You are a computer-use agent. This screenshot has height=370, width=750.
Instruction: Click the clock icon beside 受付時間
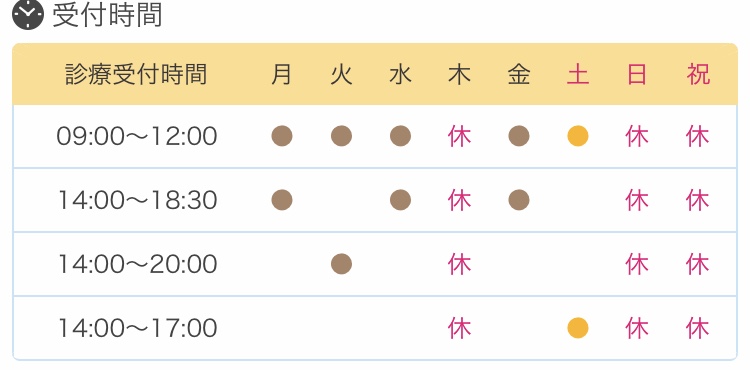(28, 15)
